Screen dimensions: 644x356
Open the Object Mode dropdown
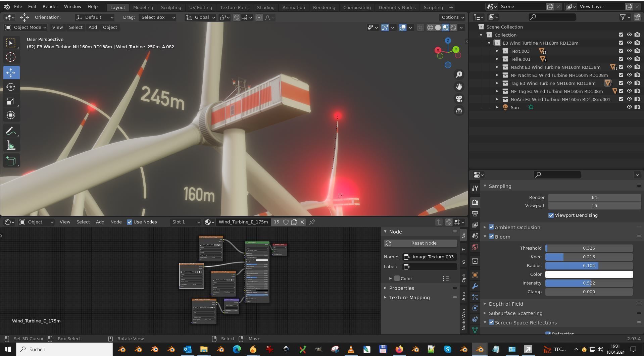point(26,28)
